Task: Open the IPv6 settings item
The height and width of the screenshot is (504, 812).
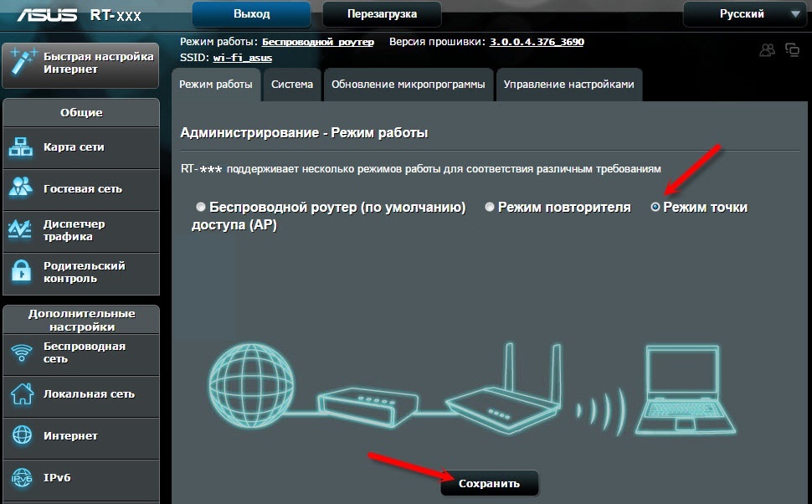Action: 81,480
